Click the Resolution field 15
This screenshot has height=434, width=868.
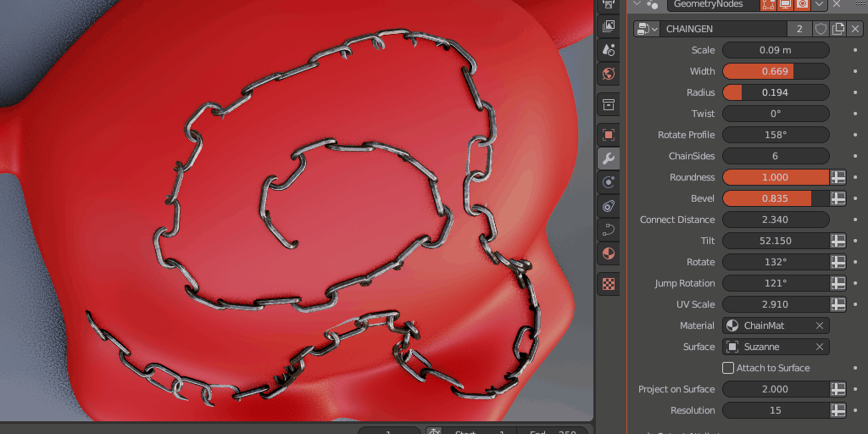(776, 410)
